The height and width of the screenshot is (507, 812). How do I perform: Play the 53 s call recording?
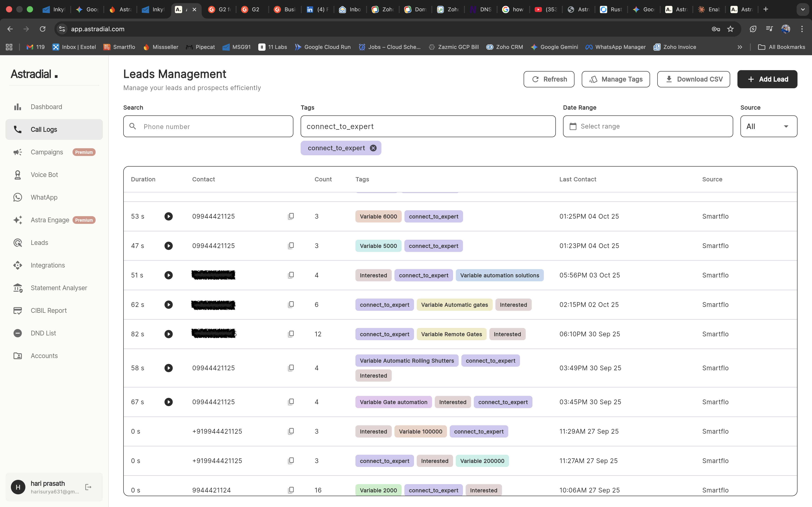click(168, 216)
